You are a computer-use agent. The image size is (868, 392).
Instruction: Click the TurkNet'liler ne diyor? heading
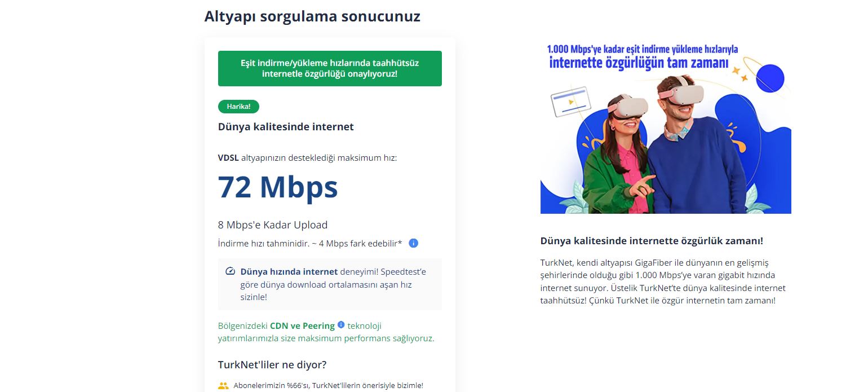pos(272,364)
